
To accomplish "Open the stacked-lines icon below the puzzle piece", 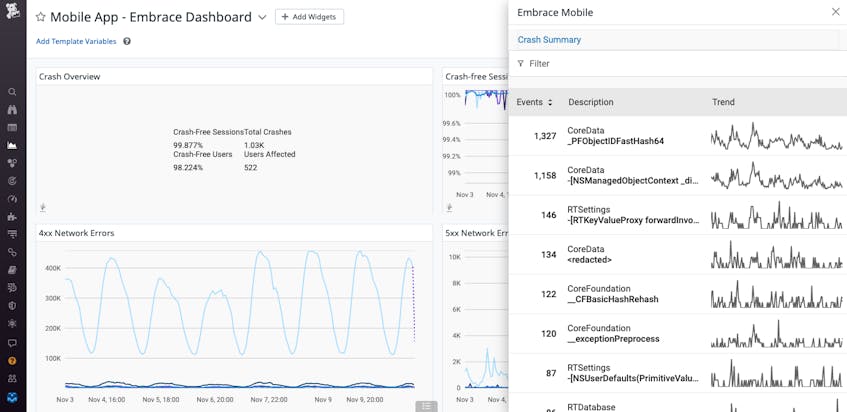I will (x=12, y=234).
